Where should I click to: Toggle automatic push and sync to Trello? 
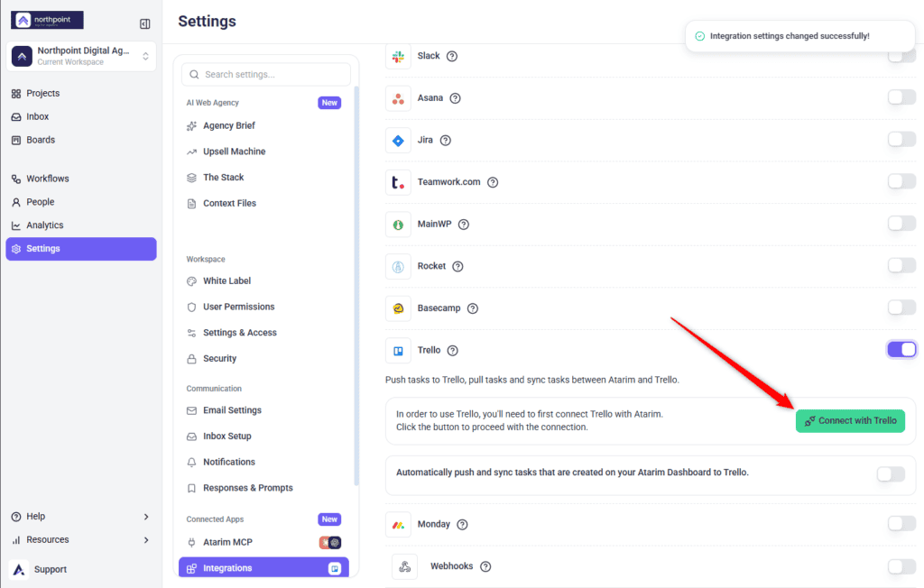(891, 473)
